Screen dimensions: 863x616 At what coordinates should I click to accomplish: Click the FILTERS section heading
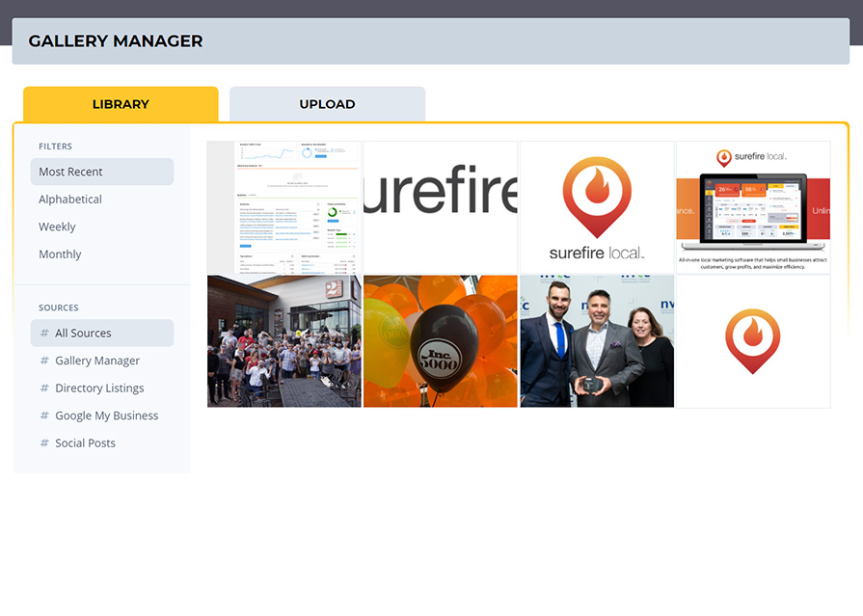[55, 147]
